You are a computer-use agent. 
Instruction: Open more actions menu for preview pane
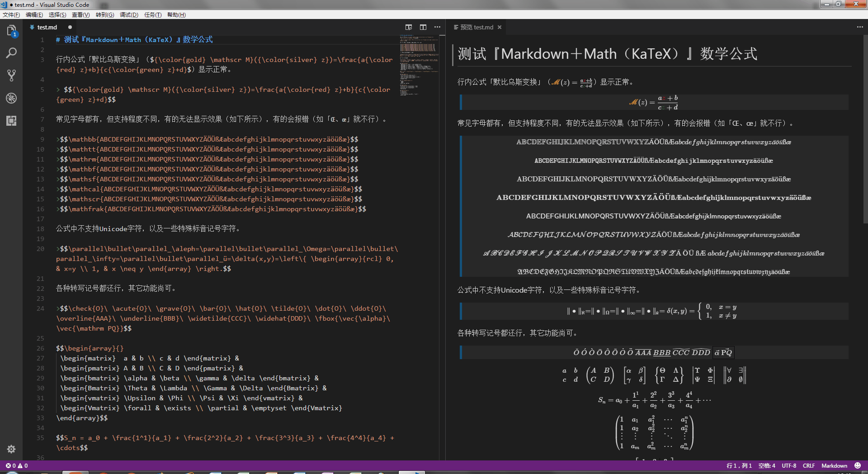pos(860,27)
